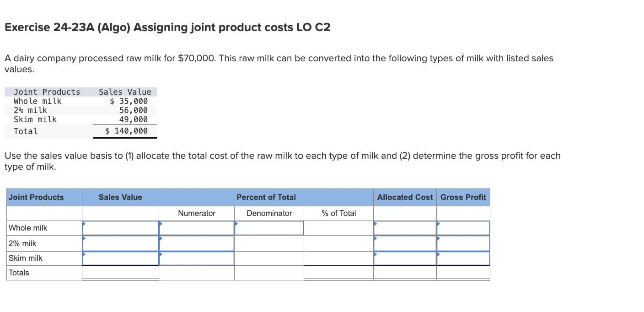Click the Joint Products header cell
The width and height of the screenshot is (644, 312).
click(x=35, y=197)
